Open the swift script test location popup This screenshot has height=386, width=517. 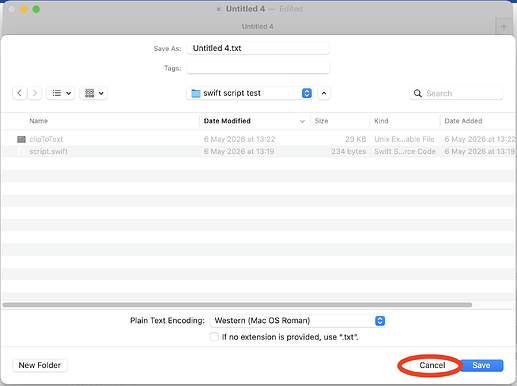coord(249,93)
